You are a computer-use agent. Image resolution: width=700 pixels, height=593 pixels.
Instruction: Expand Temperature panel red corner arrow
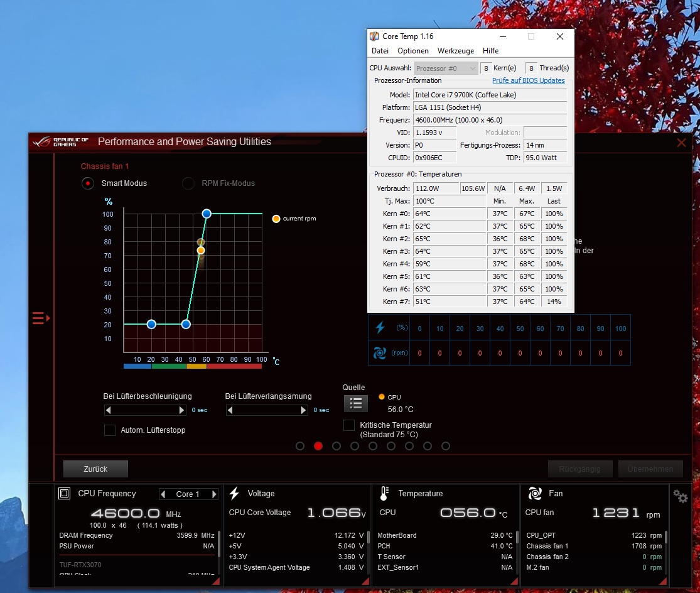pos(514,581)
